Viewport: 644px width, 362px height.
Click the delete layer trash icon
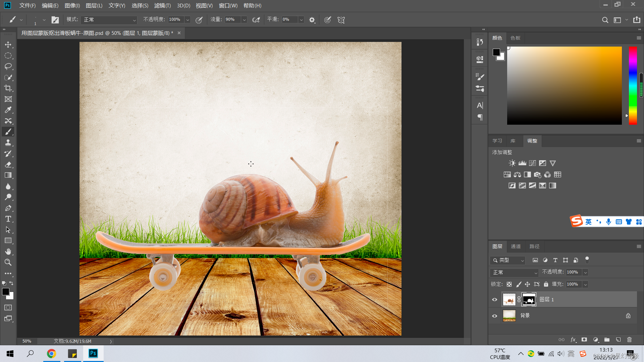(x=629, y=340)
